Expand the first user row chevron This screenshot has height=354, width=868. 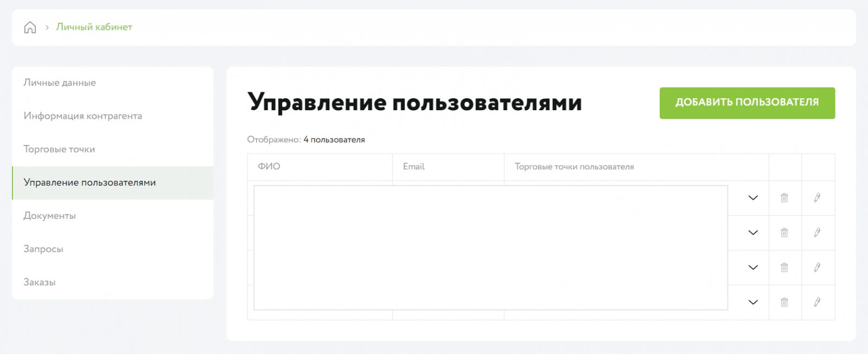753,198
